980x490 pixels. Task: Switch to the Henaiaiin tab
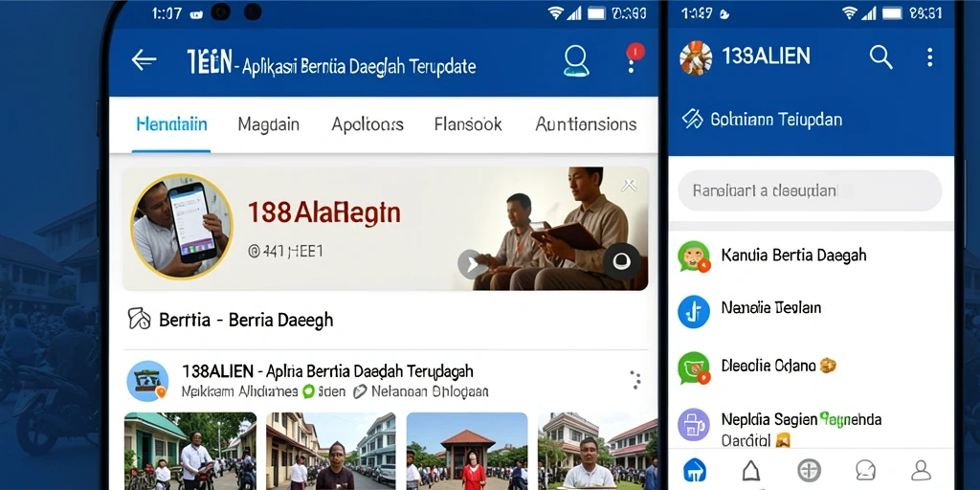[171, 123]
